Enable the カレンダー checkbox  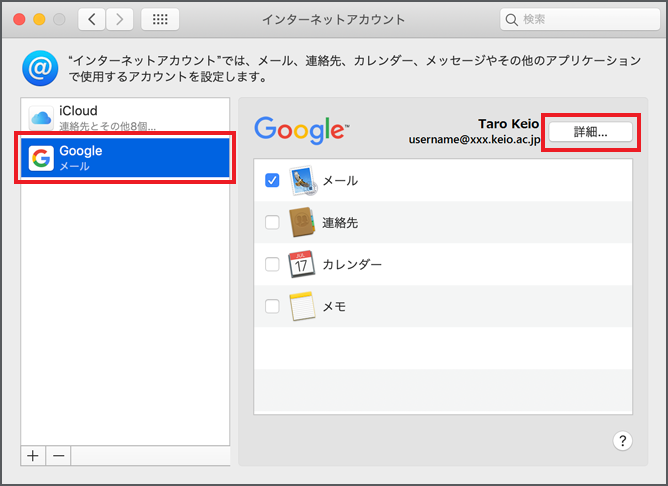click(272, 264)
